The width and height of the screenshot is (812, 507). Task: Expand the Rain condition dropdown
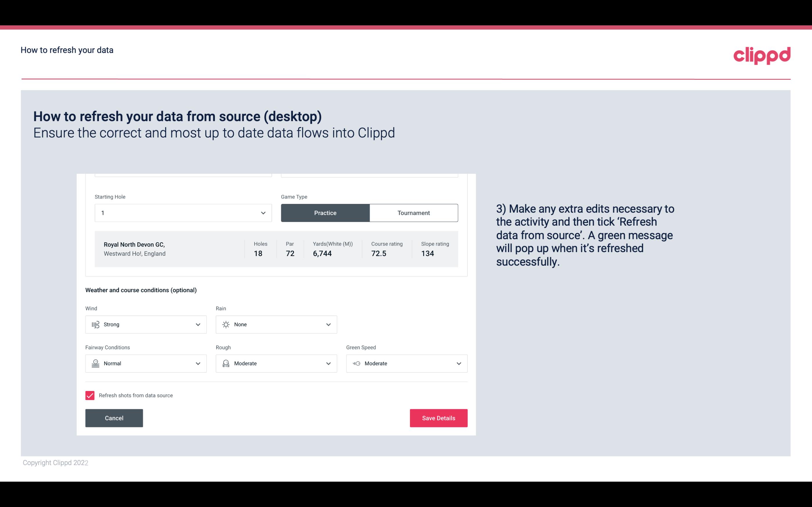tap(328, 324)
